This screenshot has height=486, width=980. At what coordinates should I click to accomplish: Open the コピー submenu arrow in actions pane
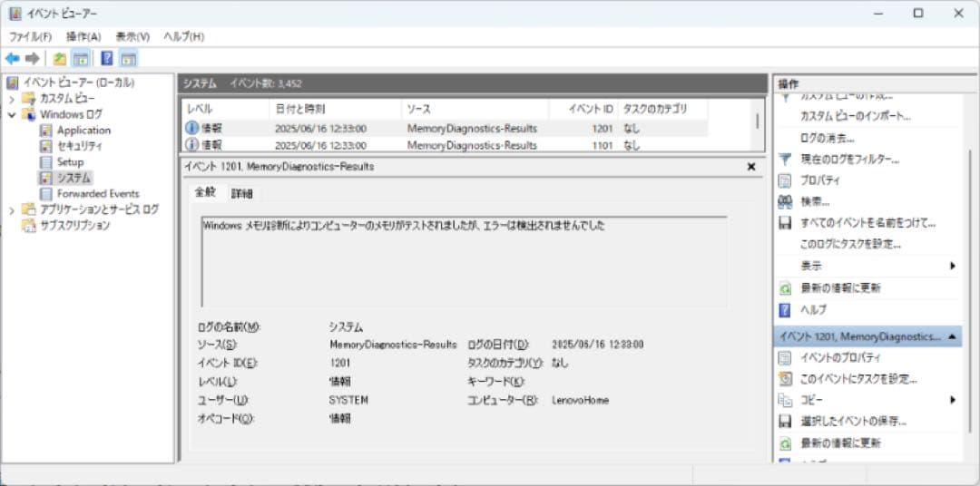pyautogui.click(x=953, y=400)
